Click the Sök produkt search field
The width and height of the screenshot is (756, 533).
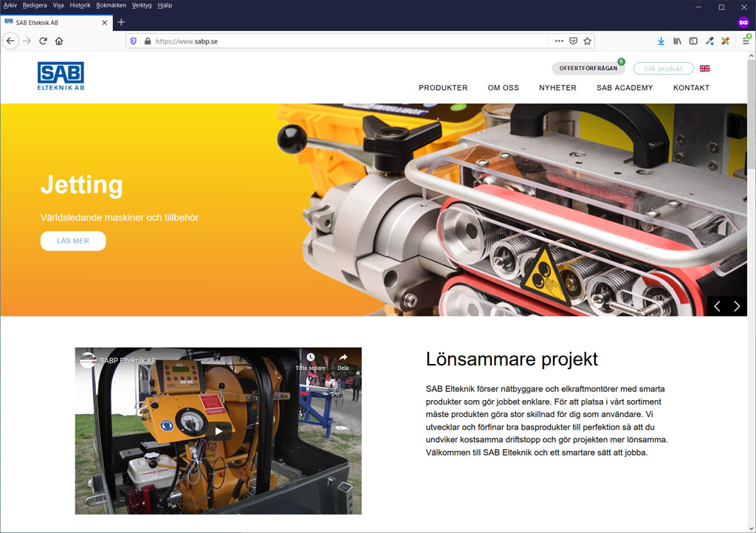pos(663,69)
